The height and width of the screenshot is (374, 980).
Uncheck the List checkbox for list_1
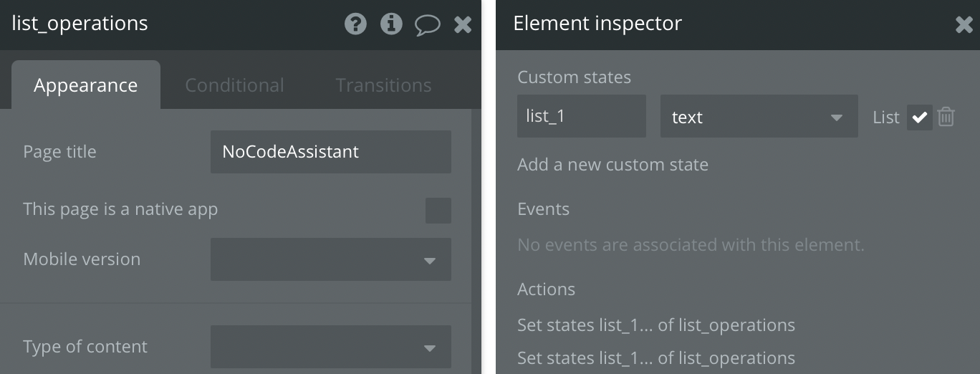(920, 118)
